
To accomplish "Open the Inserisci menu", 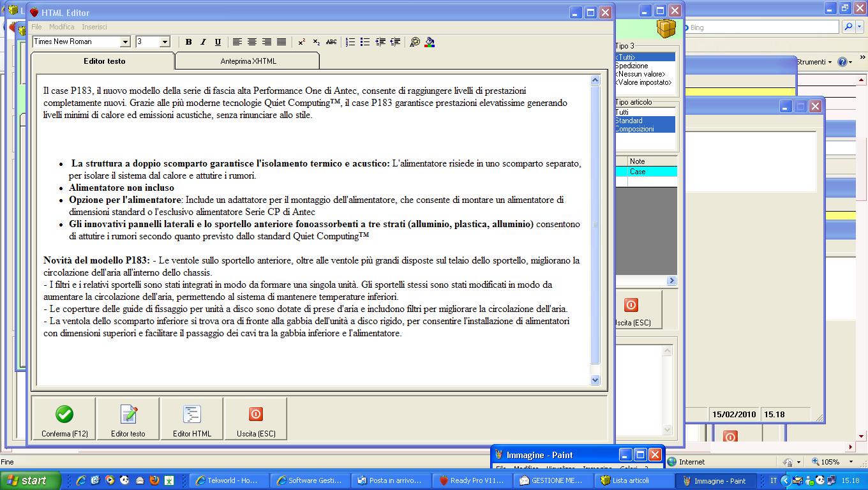I will point(94,27).
